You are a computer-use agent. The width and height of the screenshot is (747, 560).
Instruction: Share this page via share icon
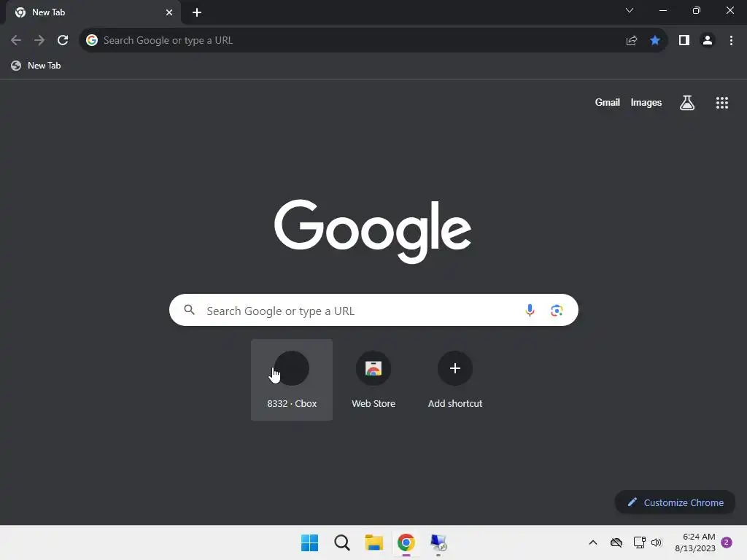tap(632, 41)
